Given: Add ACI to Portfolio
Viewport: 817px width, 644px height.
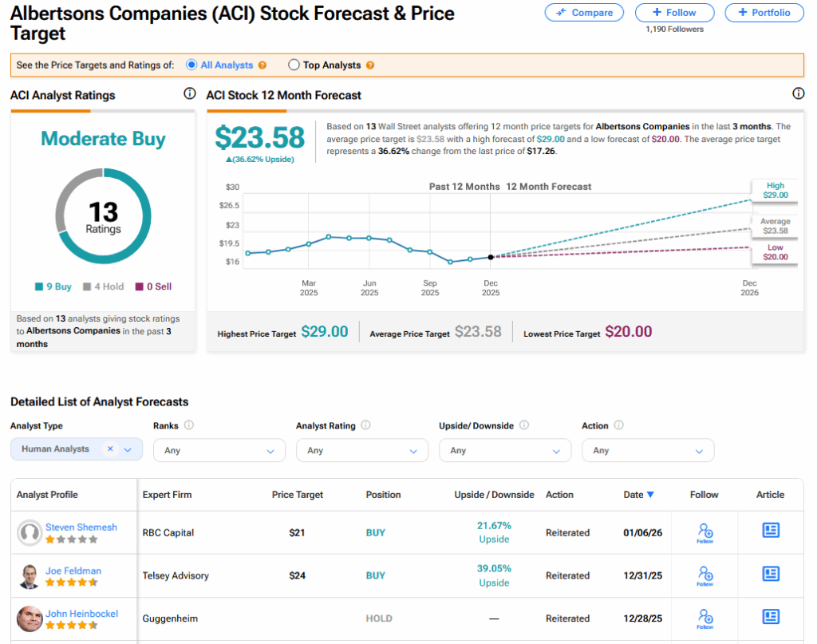Looking at the screenshot, I should tap(764, 13).
